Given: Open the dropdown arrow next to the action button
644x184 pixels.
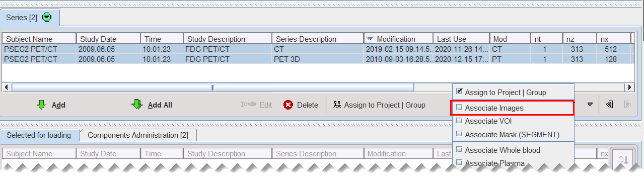Looking at the screenshot, I should coord(590,105).
